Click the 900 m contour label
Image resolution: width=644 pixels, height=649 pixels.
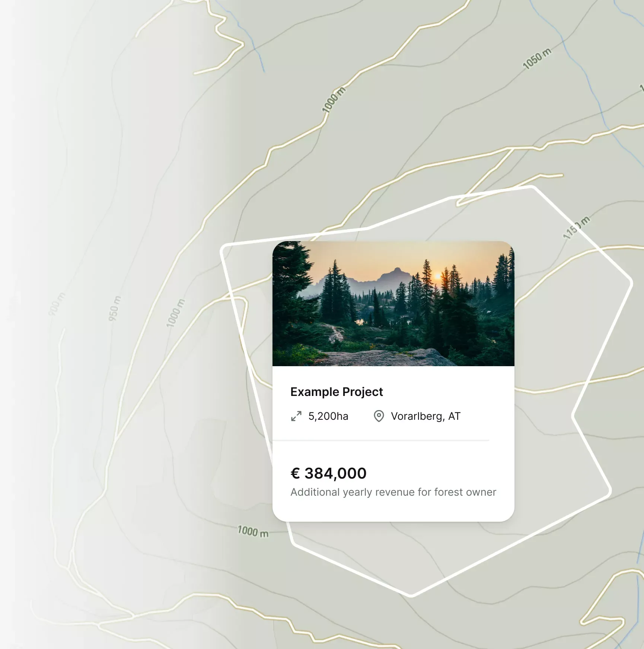click(x=57, y=304)
